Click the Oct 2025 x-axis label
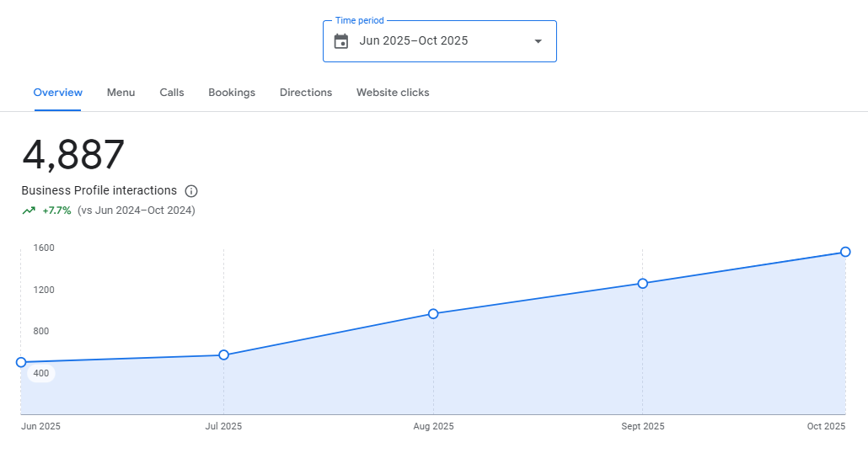868x453 pixels. click(826, 426)
